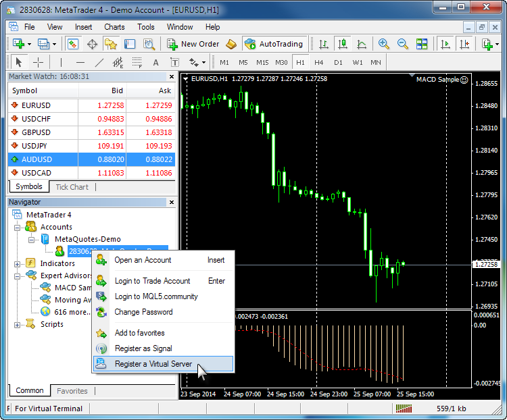507x420 pixels.
Task: Select the Trendline tool
Action: click(99, 62)
